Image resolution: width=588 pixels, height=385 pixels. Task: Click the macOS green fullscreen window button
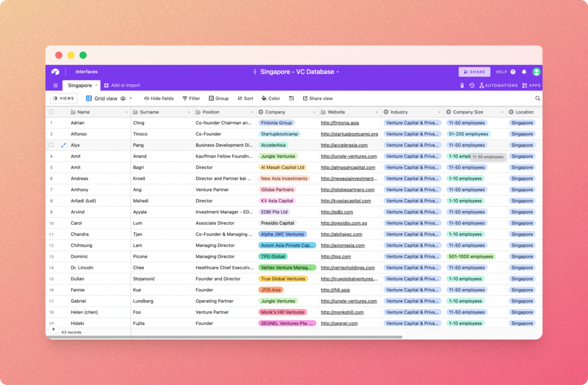pos(83,55)
